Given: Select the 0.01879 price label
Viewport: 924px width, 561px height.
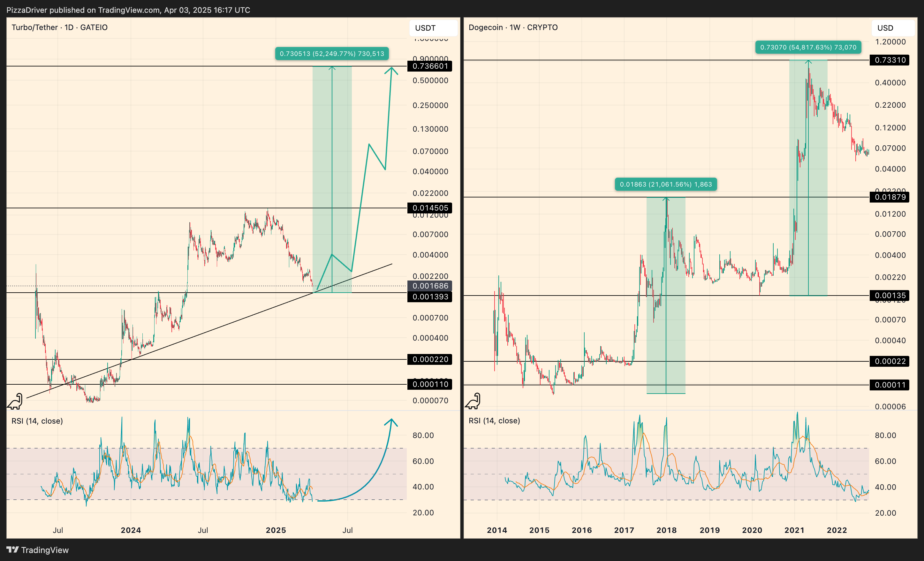Looking at the screenshot, I should (890, 197).
